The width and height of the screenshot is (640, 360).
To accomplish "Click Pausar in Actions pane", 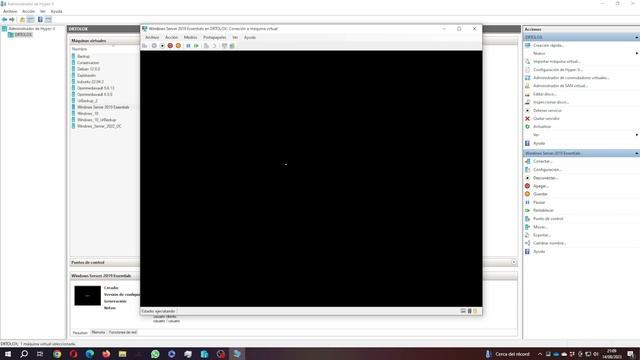I will (x=539, y=202).
